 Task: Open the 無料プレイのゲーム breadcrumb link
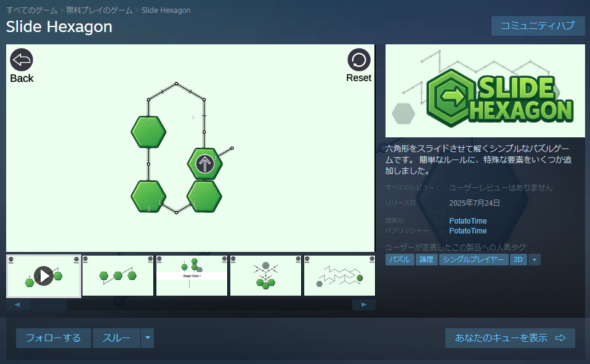coord(99,10)
